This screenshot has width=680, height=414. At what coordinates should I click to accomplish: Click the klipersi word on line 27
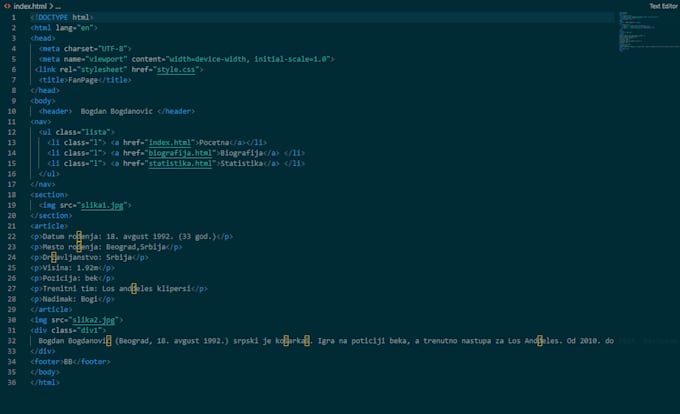pyautogui.click(x=174, y=289)
